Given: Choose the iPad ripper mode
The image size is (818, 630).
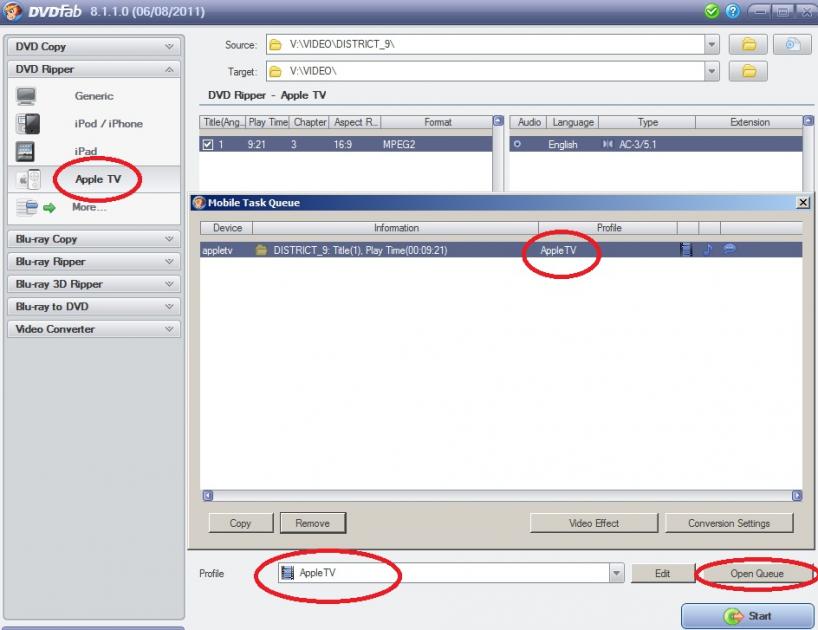Looking at the screenshot, I should pyautogui.click(x=86, y=151).
